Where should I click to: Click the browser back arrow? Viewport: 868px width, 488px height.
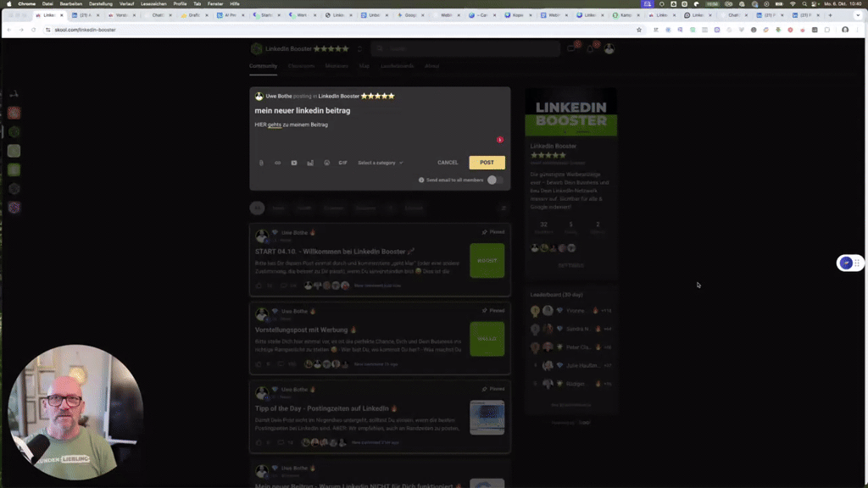click(x=9, y=30)
